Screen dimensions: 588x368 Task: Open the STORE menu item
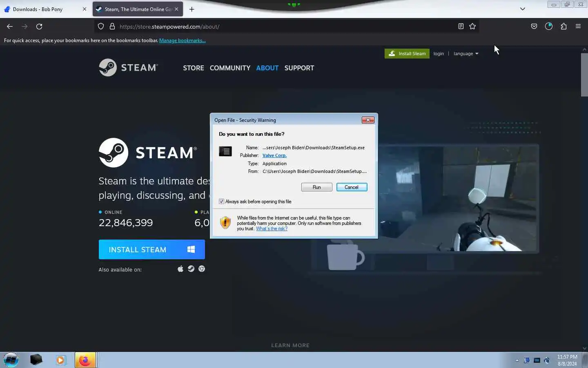pos(194,68)
